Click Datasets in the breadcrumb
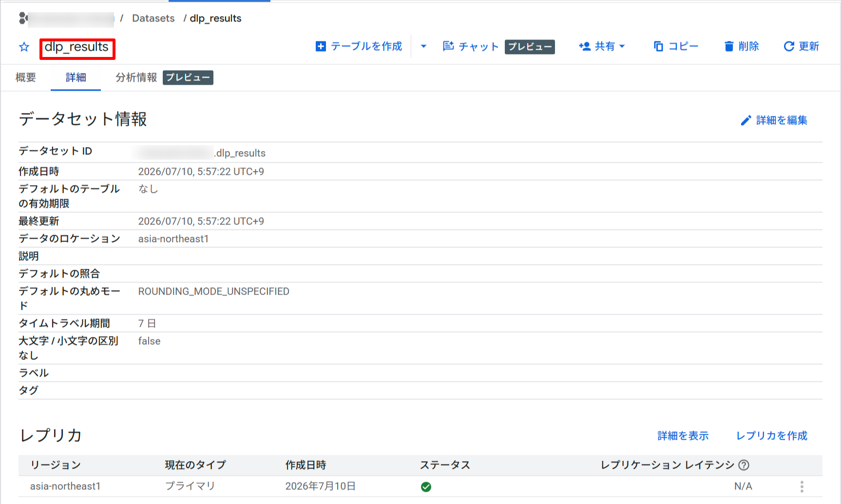 click(x=153, y=19)
